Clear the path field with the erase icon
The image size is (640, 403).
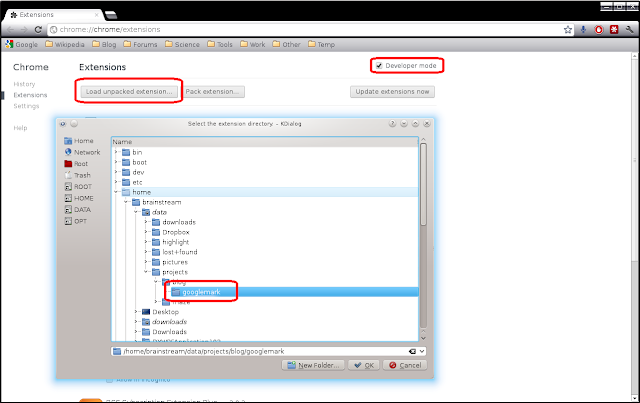[x=412, y=351]
